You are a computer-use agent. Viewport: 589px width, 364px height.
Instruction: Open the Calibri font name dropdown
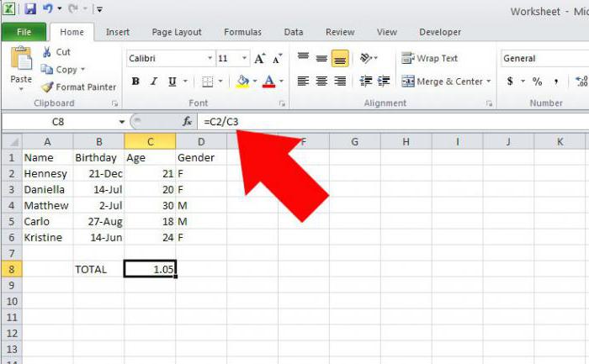click(210, 58)
